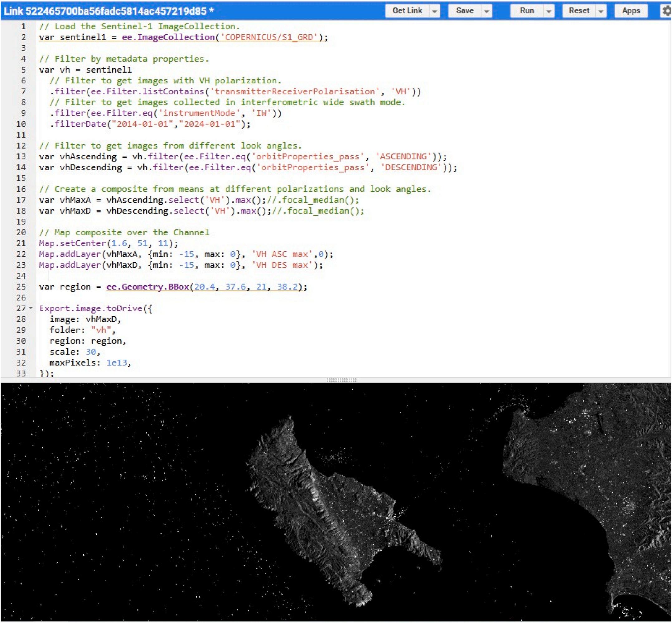Open the Reset dropdown arrow
The image size is (672, 623).
pos(601,11)
